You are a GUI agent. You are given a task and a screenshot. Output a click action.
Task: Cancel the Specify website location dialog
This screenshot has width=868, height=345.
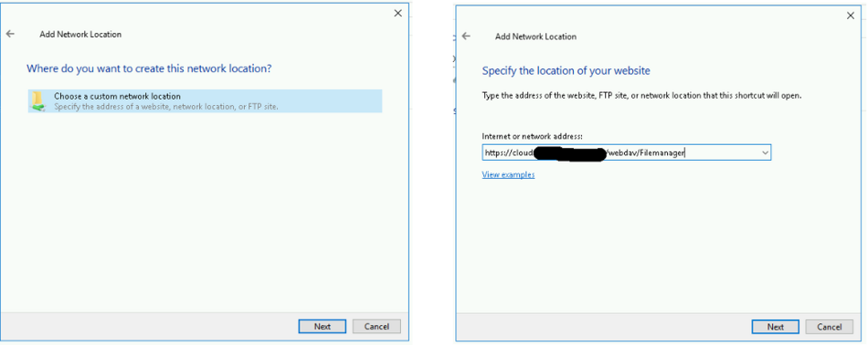(x=830, y=327)
